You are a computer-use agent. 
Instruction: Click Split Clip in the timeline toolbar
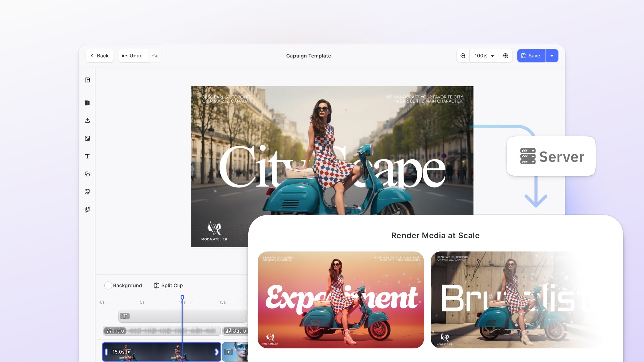coord(168,285)
